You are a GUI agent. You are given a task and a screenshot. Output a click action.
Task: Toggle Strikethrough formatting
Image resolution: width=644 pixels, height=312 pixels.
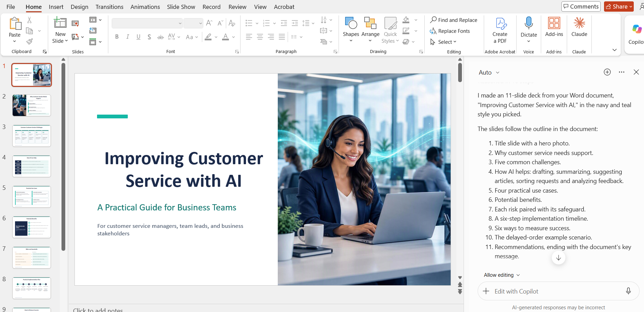pyautogui.click(x=160, y=37)
